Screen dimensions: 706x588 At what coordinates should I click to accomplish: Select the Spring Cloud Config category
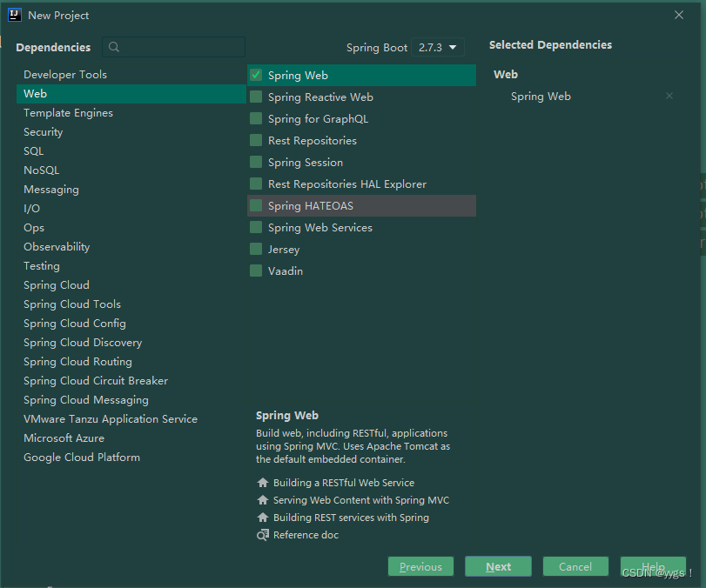coord(131,324)
